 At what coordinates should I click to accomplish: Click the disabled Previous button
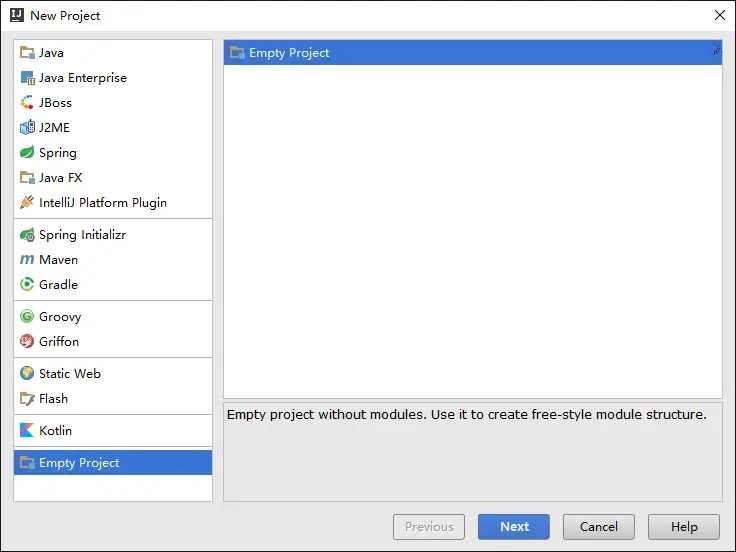coord(429,527)
